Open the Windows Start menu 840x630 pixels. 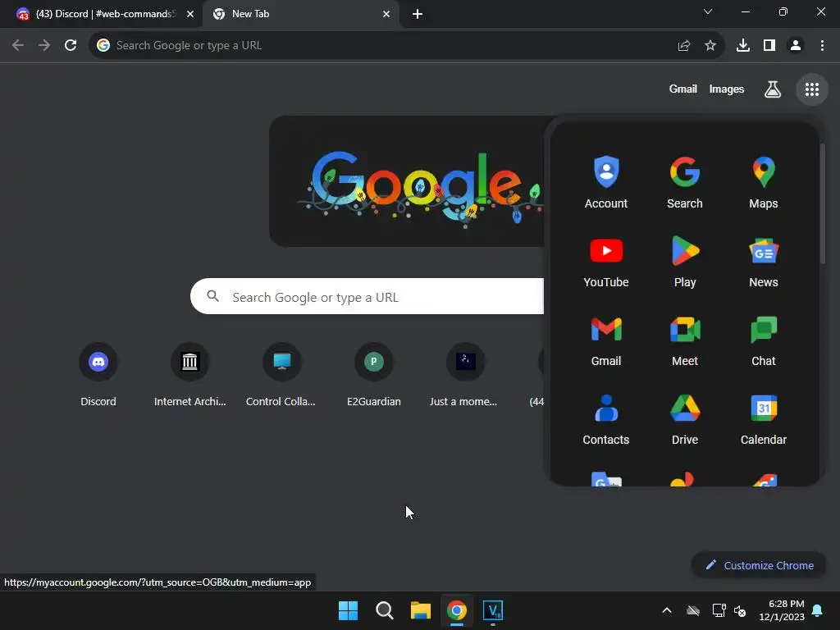click(x=348, y=610)
